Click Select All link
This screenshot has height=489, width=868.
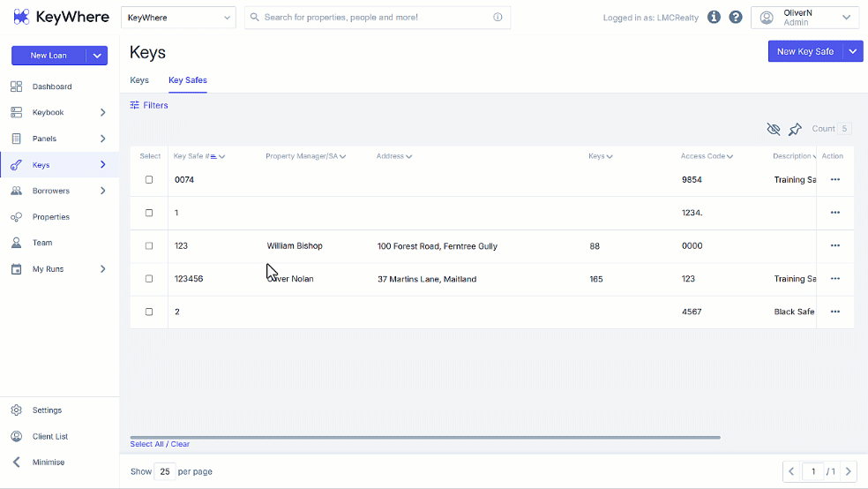point(146,444)
